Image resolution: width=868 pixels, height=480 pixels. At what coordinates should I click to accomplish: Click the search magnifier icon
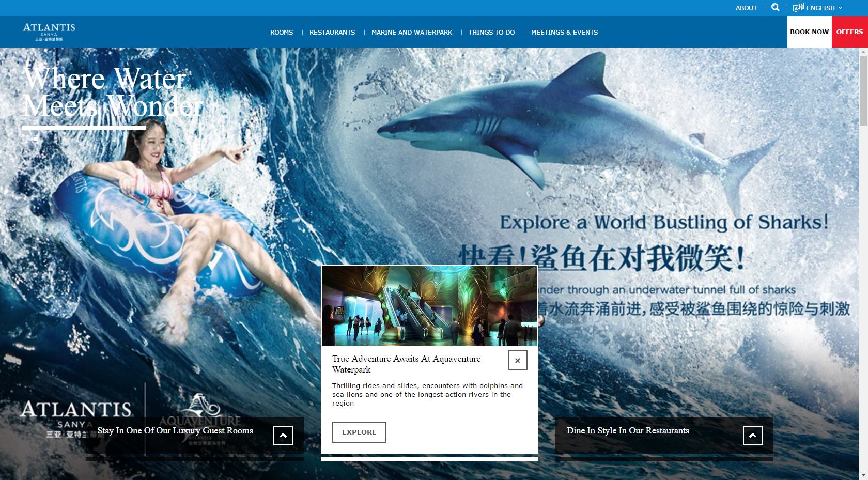point(775,7)
